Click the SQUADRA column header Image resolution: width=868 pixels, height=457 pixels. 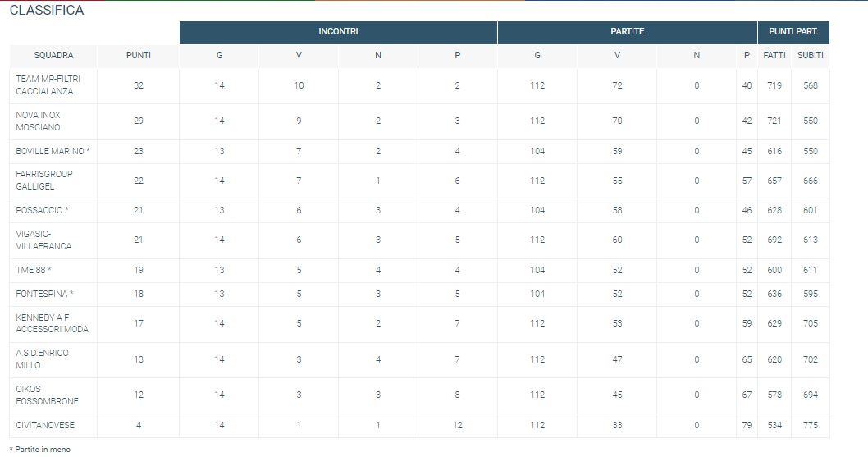[x=53, y=56]
